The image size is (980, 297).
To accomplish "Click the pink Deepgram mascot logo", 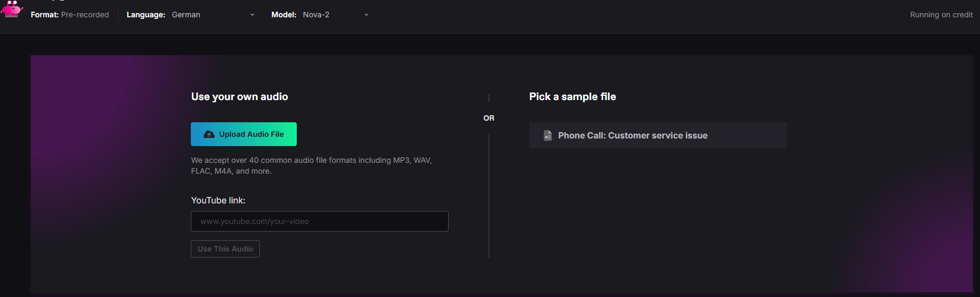I will (x=12, y=9).
